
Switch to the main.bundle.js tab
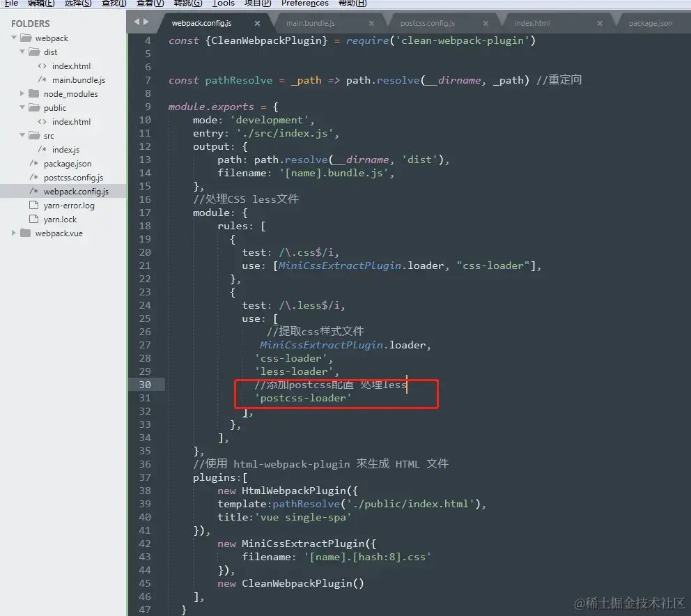[311, 23]
